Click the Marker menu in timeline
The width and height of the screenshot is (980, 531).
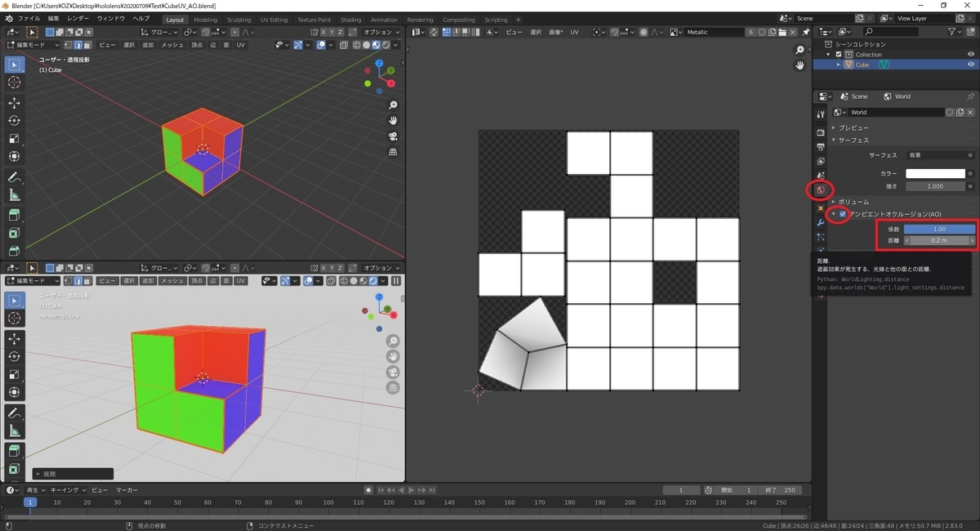(126, 490)
